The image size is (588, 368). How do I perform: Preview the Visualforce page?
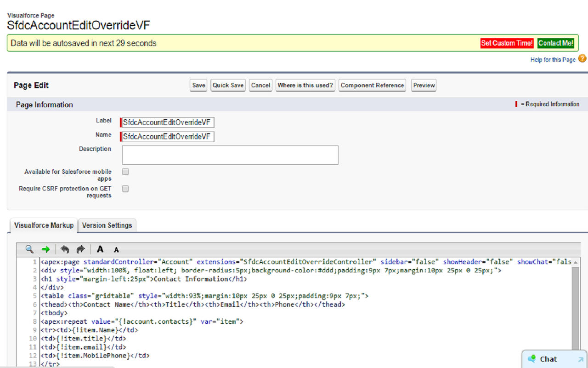coord(424,85)
